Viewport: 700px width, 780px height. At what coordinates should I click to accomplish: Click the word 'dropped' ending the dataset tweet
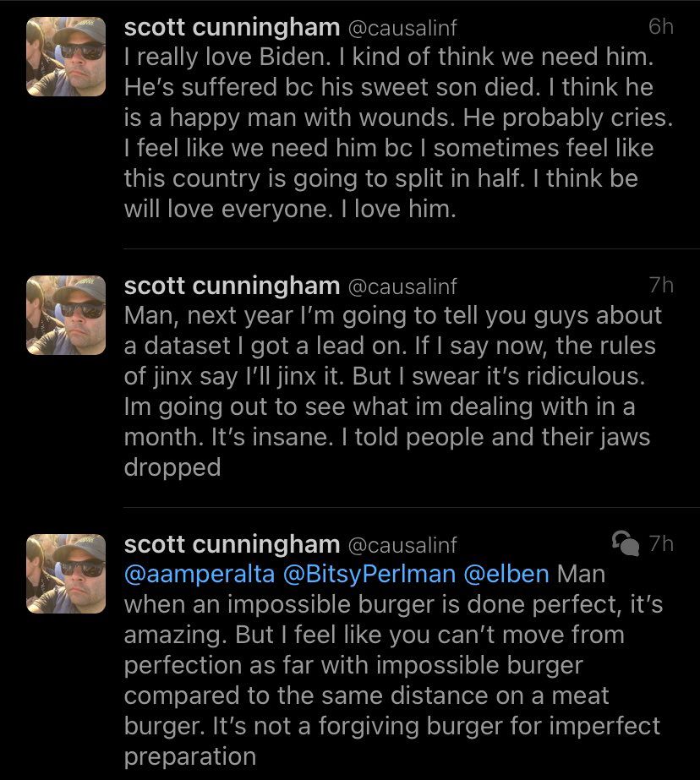(172, 467)
